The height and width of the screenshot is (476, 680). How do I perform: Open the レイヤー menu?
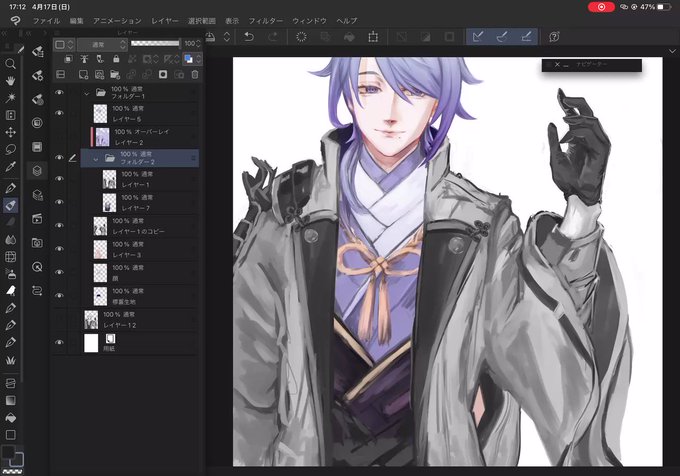click(165, 21)
